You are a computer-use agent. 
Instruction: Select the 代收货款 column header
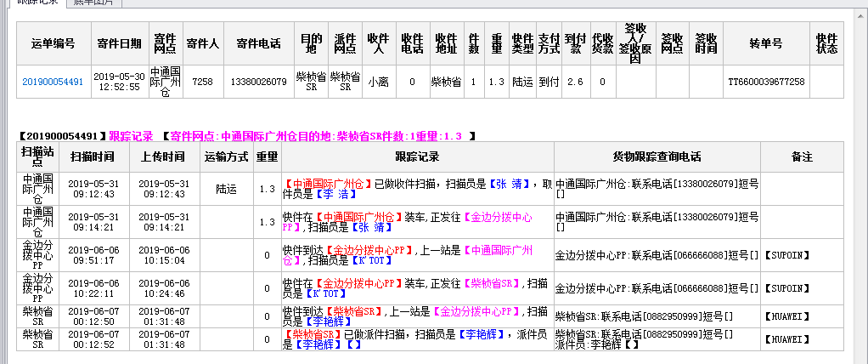coord(602,43)
